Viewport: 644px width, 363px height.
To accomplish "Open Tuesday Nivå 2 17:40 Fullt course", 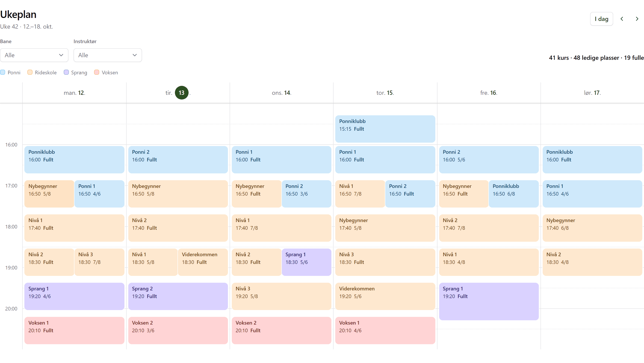I will (x=178, y=228).
